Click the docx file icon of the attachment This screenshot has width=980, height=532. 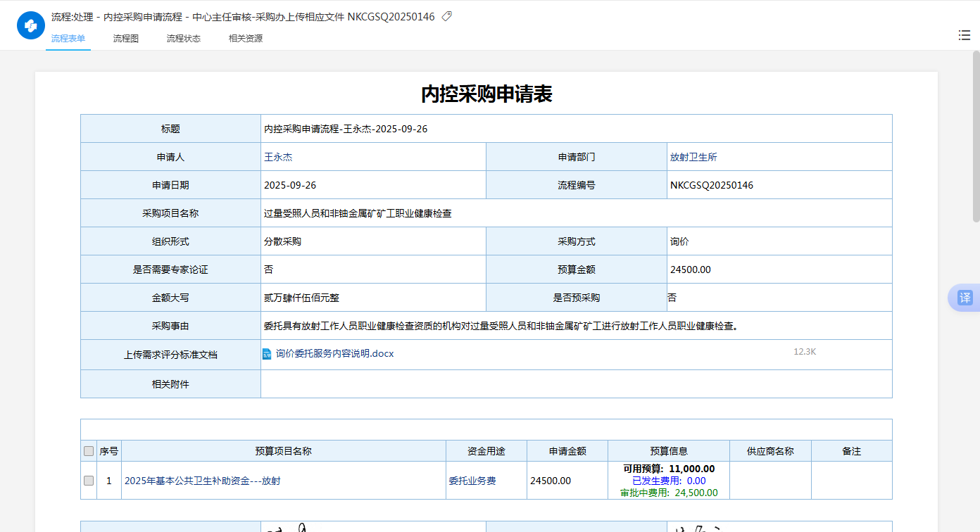coord(267,354)
